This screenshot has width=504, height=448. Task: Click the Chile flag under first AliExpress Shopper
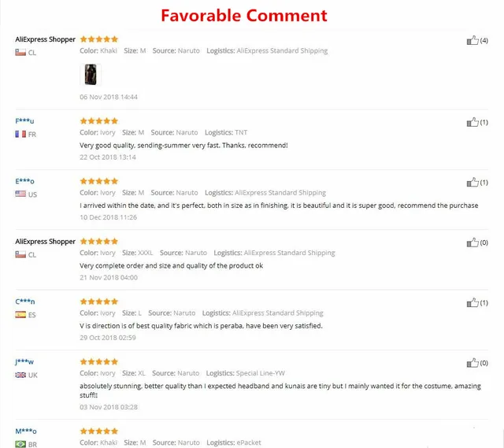20,53
